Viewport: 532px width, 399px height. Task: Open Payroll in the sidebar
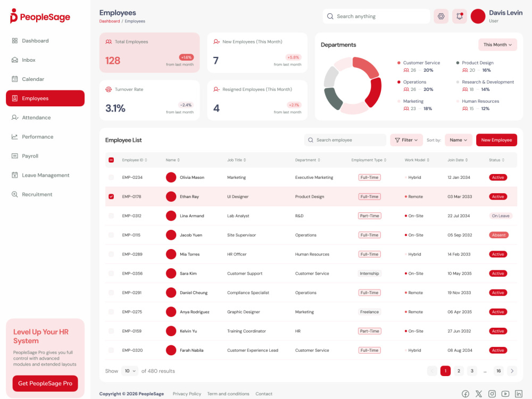(x=45, y=156)
